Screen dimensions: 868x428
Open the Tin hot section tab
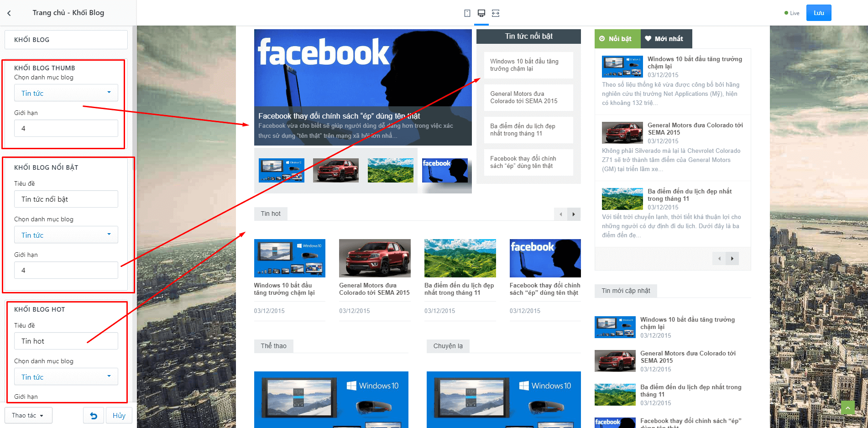271,214
